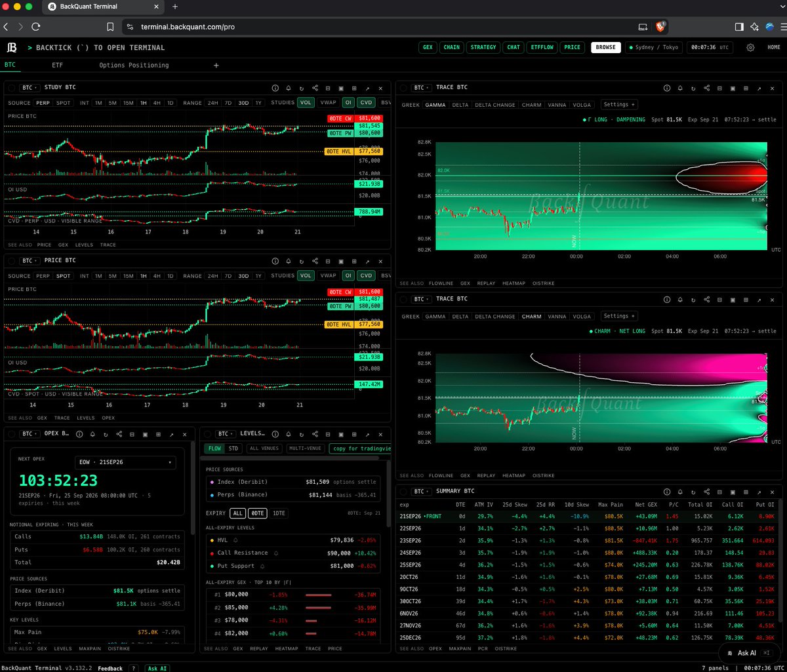Share the PRICE BTC panel
The width and height of the screenshot is (787, 672).
tap(315, 261)
